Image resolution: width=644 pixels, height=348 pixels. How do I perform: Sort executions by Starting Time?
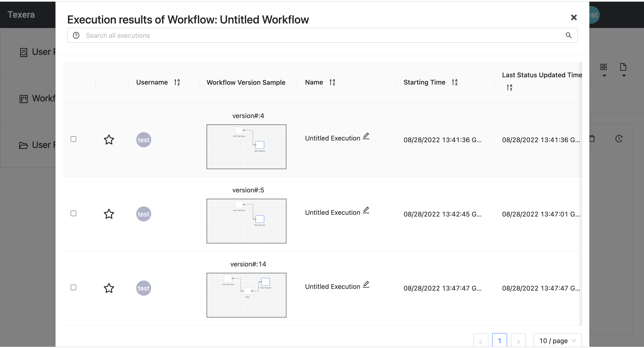(x=454, y=82)
